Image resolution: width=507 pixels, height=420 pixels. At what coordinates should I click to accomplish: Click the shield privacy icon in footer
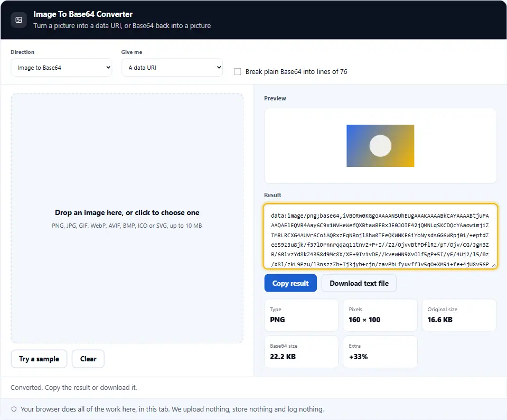point(14,409)
